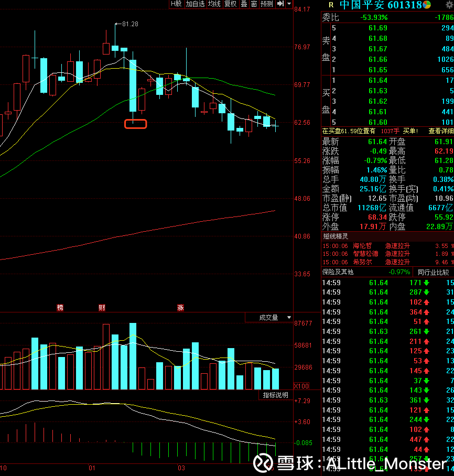
Task: Click the tallest cyan volume bar
Action: 133,356
